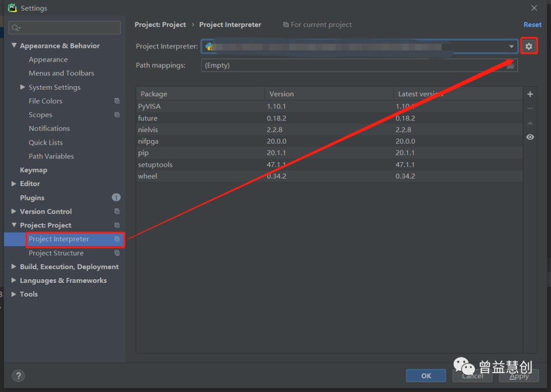Select the PyVISA package row
The height and width of the screenshot is (392, 551).
(x=329, y=106)
